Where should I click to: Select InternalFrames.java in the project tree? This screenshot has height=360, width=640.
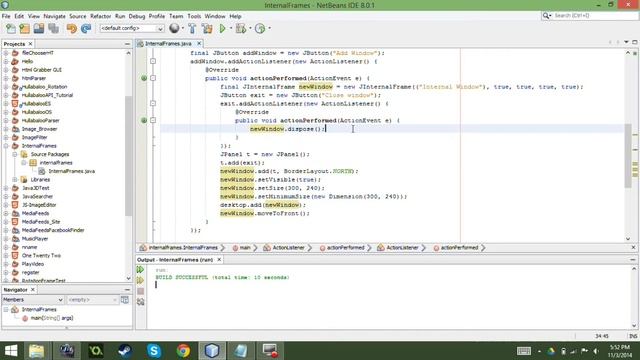tap(71, 171)
